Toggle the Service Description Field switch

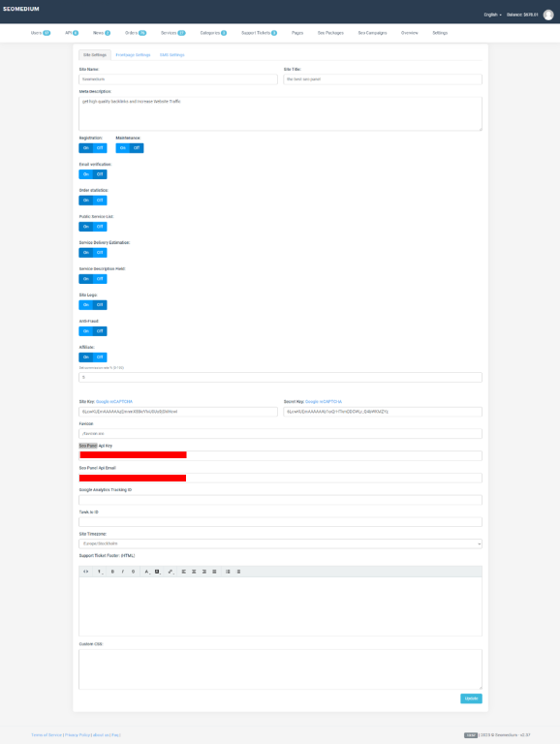coord(93,279)
